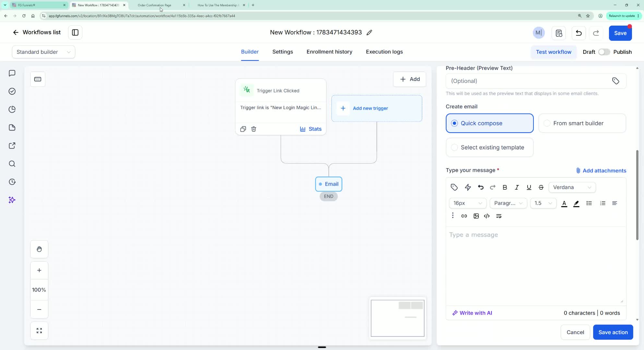This screenshot has width=644, height=350.
Task: Delete the Trigger Link Clicked trigger
Action: 254,129
